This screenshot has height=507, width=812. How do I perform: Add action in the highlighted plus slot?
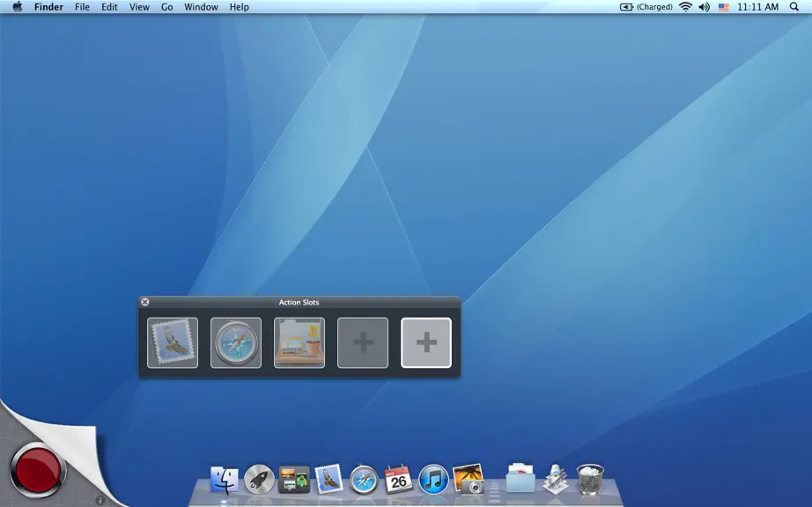[426, 342]
